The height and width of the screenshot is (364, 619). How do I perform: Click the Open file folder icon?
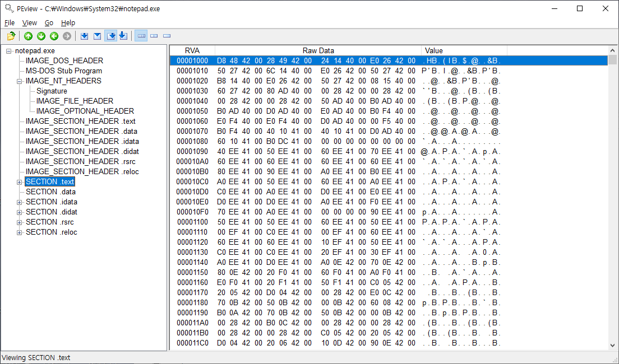pos(11,36)
